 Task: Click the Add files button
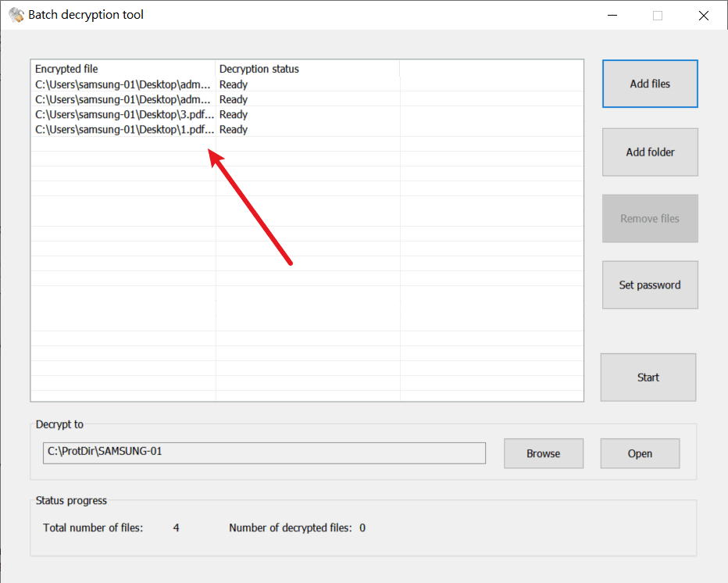[x=649, y=84]
